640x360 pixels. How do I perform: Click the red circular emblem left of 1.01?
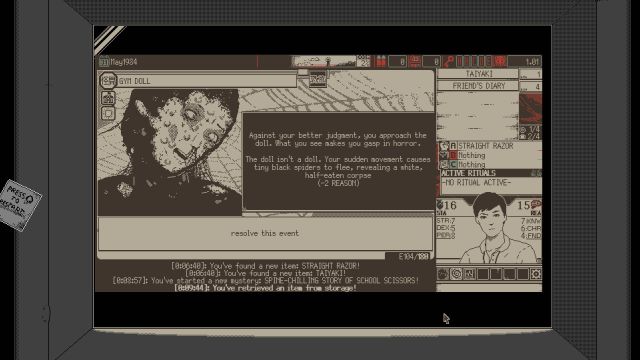tap(500, 62)
